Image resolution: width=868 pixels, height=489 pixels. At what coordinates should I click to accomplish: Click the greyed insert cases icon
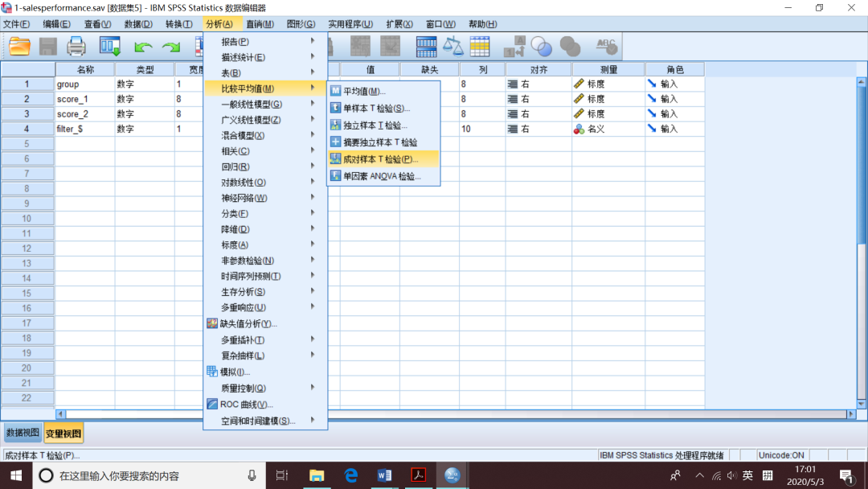[360, 47]
